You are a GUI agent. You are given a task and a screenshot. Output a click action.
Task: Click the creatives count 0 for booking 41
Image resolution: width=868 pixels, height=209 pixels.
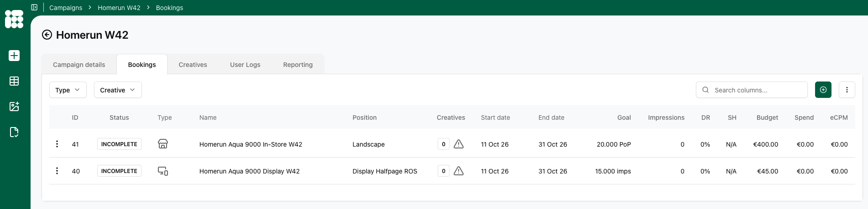click(444, 144)
